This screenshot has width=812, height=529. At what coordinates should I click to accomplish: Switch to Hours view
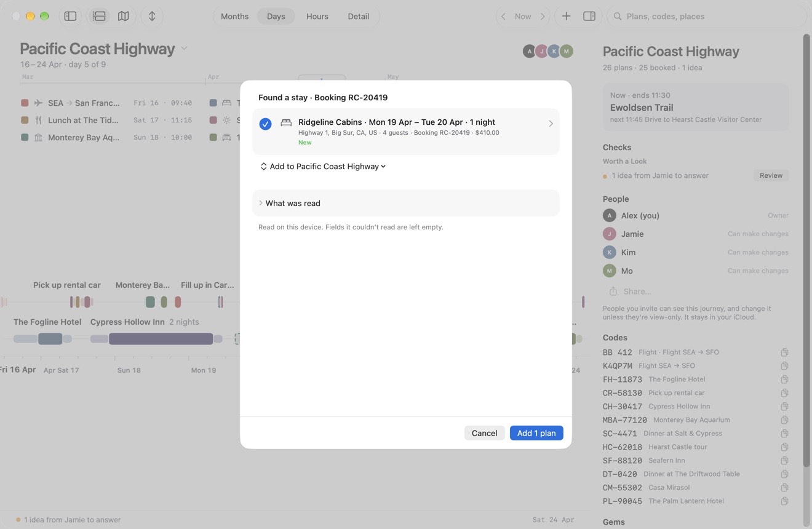pos(317,16)
